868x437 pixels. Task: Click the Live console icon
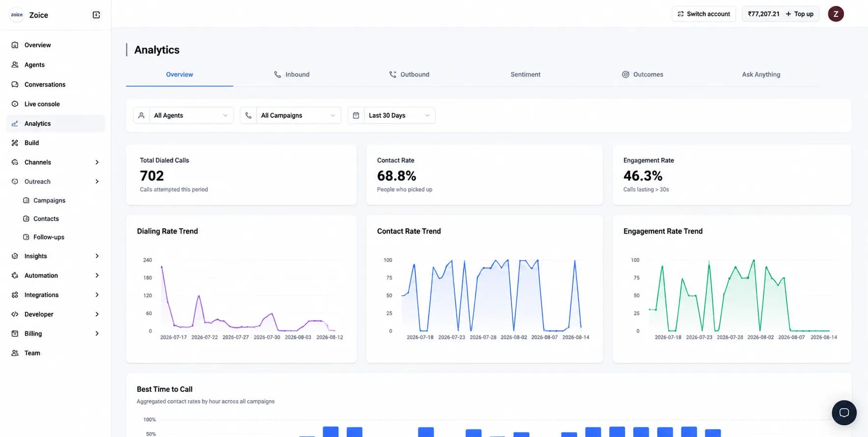click(x=15, y=104)
